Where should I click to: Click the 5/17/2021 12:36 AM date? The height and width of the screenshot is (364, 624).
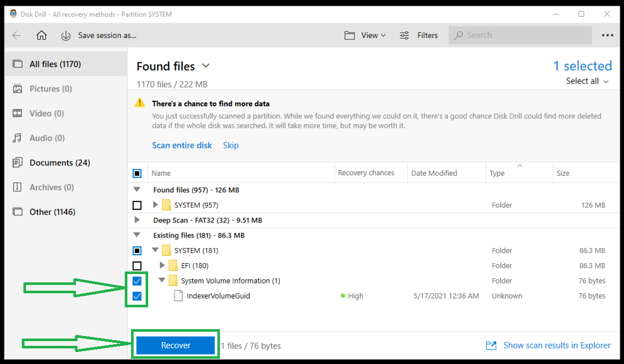446,296
